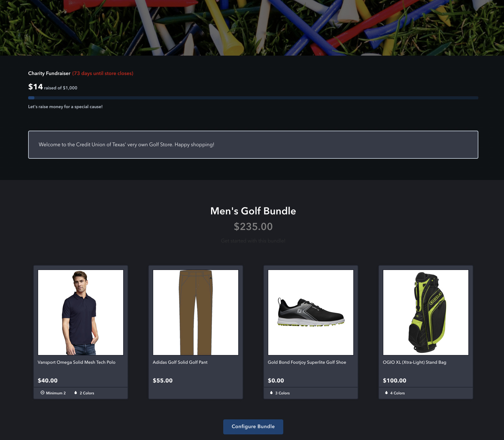Click the Men's Golf Bundle heading
The height and width of the screenshot is (440, 504).
[x=253, y=211]
